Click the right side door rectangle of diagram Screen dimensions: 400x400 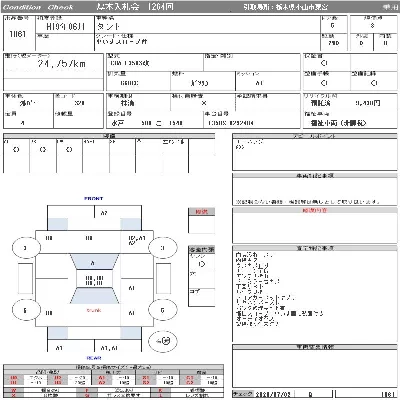pos(163,279)
